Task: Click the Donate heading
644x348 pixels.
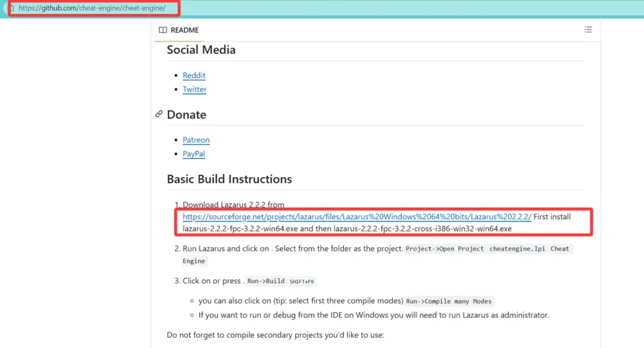Action: click(x=186, y=114)
